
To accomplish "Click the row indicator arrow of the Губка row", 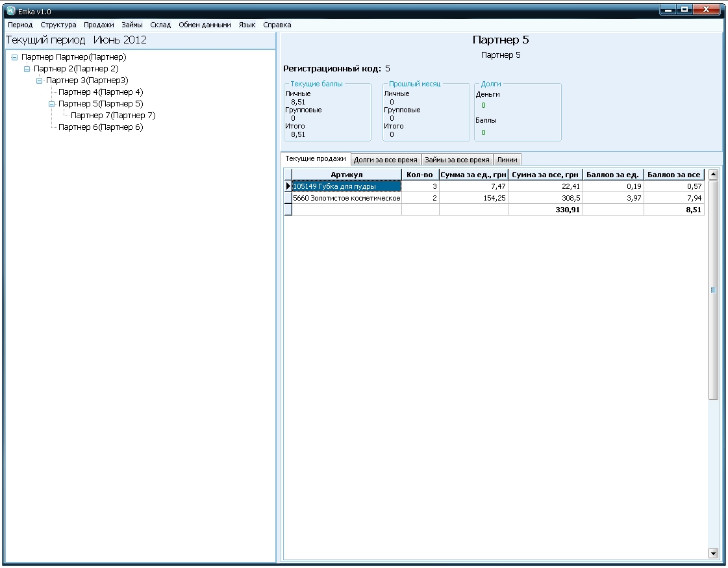I will pos(288,186).
